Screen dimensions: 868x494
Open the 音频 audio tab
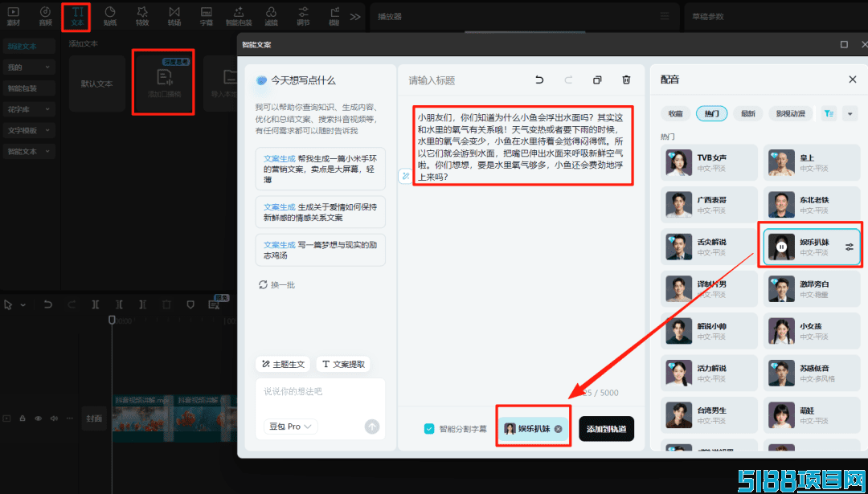pyautogui.click(x=45, y=17)
